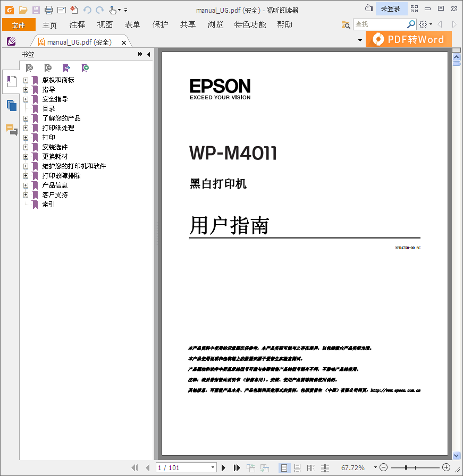
Task: Zoom in with the plus button
Action: coord(446,467)
